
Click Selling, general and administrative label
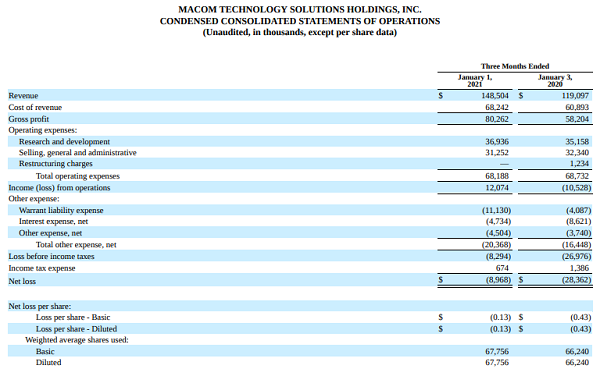pos(78,153)
